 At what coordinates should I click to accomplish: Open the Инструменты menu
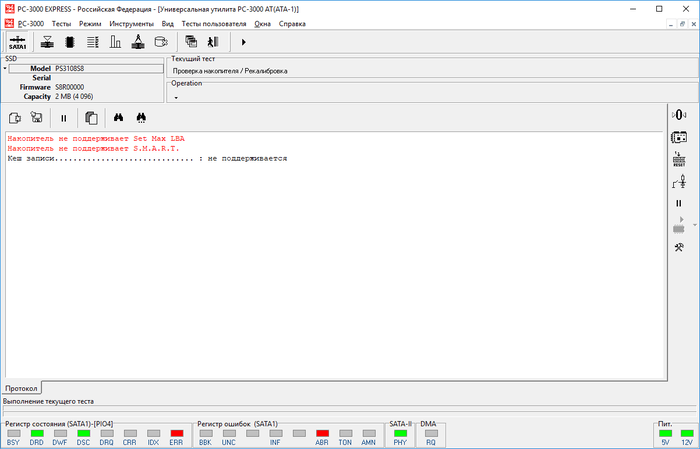130,22
